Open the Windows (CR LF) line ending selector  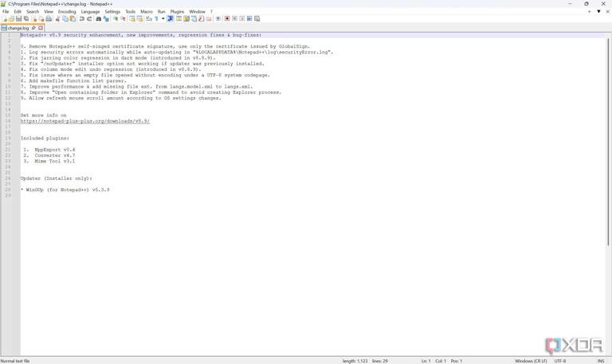tap(531, 361)
